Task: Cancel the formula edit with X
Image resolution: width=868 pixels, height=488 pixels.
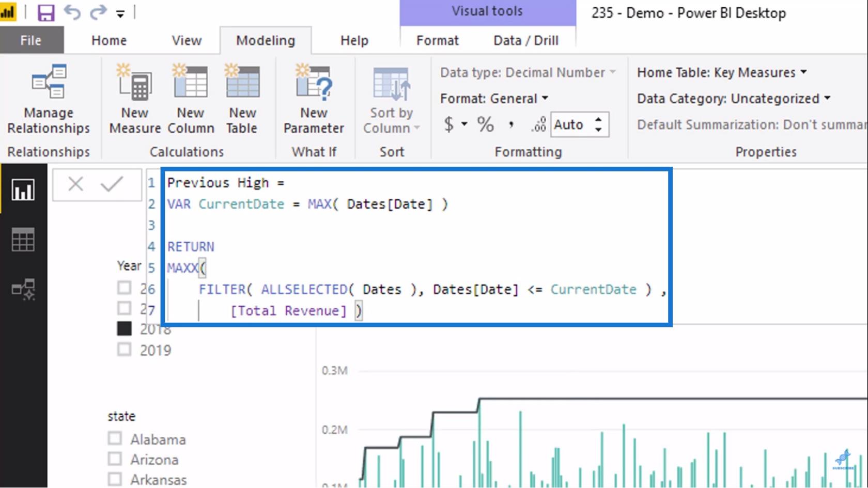Action: point(75,184)
